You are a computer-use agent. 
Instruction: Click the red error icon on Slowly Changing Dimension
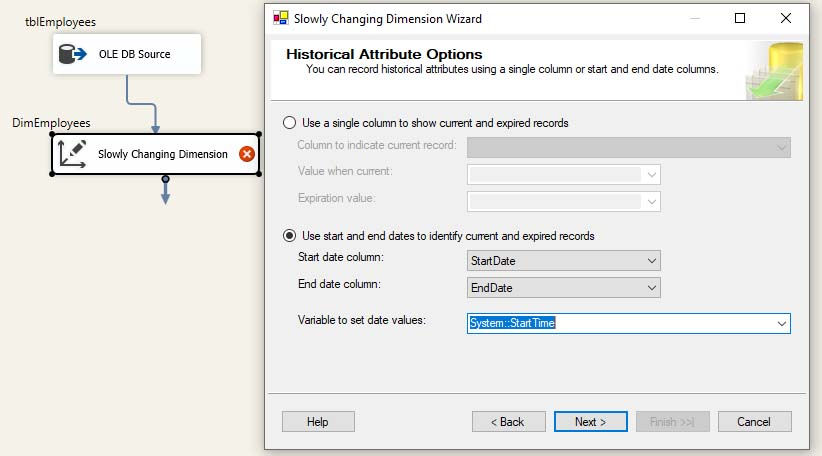[247, 154]
